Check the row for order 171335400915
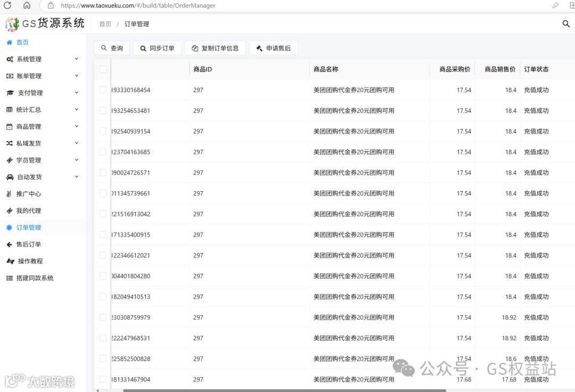Viewport: 575px width, 392px height. coord(103,235)
